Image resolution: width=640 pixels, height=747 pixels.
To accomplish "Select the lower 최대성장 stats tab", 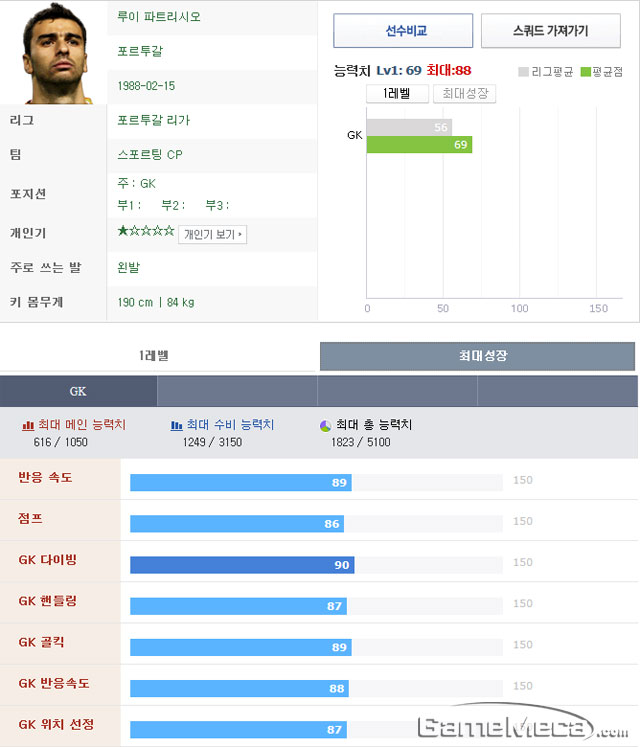I will pos(477,356).
